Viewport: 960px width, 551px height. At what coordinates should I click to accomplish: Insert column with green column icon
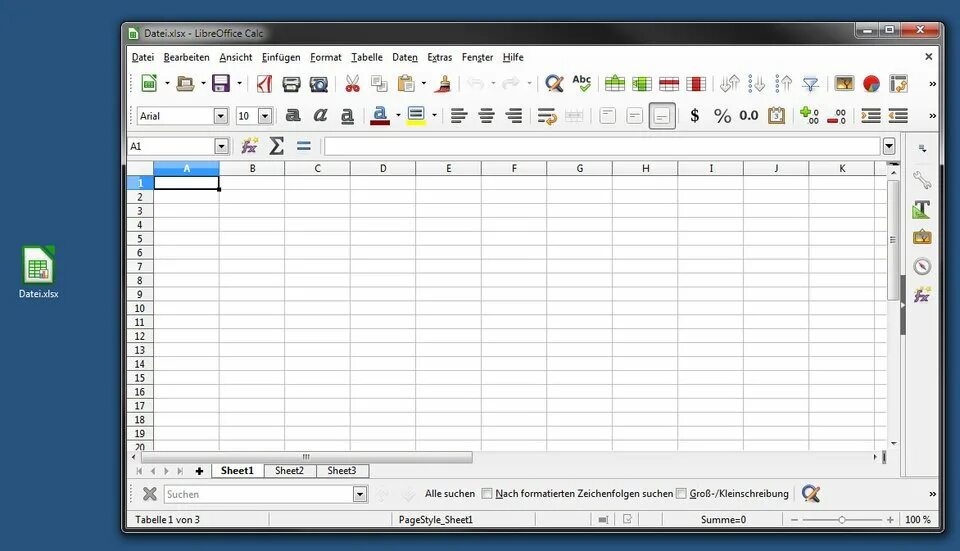(x=642, y=83)
